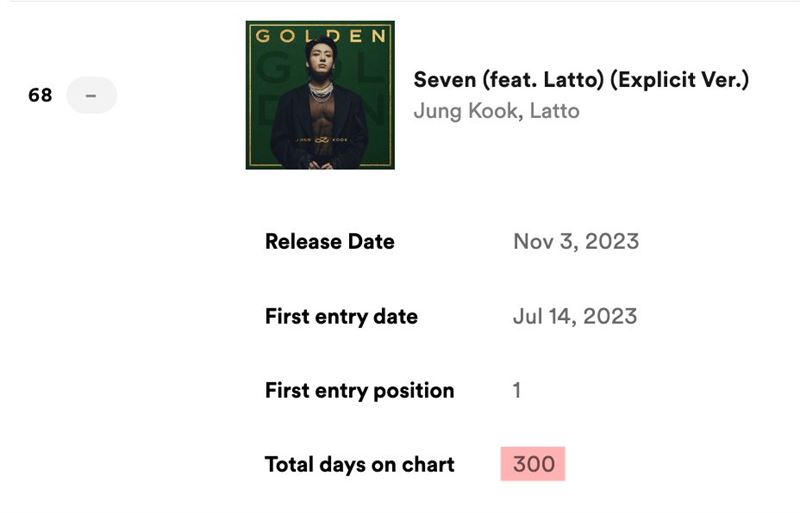Open Latto artist link
Screen dimensions: 800x513
pyautogui.click(x=555, y=111)
